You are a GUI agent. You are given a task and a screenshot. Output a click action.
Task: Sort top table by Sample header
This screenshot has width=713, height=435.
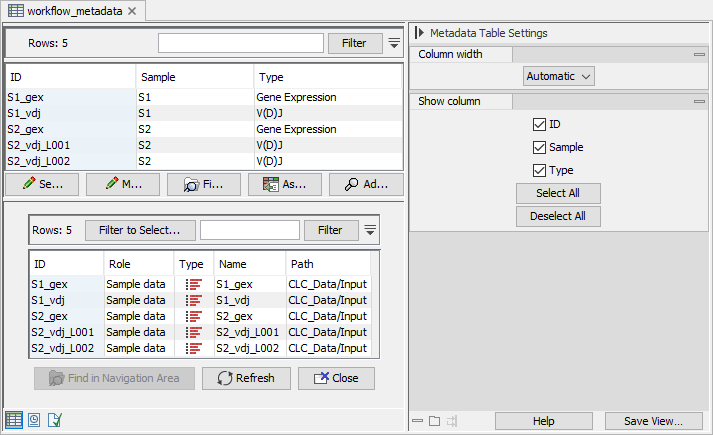click(195, 77)
